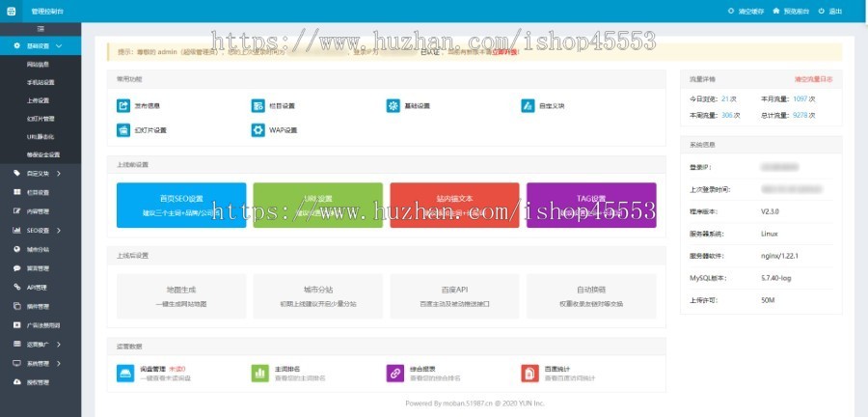Click the 基础设置 snowflake icon under common functions

393,106
